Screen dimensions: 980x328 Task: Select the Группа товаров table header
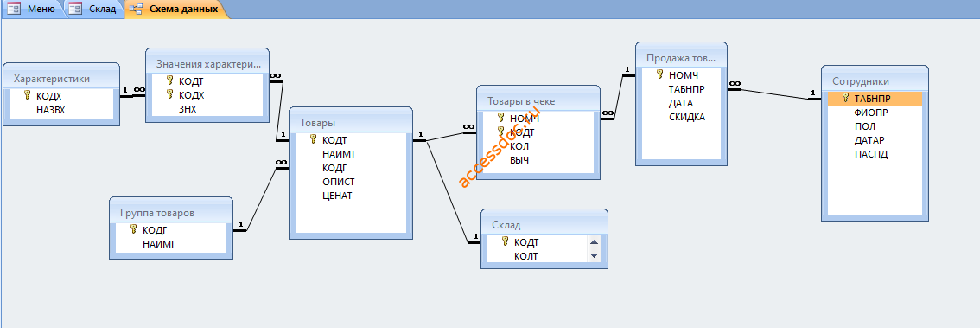click(x=171, y=212)
